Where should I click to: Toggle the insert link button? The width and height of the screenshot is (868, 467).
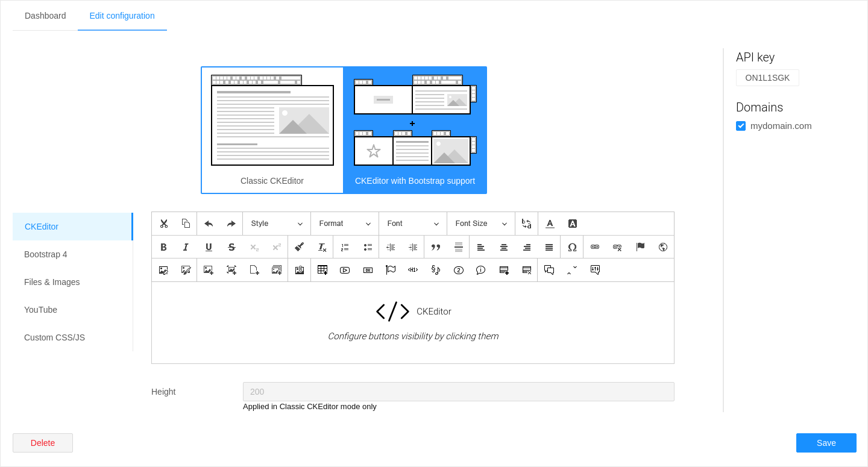[x=595, y=247]
